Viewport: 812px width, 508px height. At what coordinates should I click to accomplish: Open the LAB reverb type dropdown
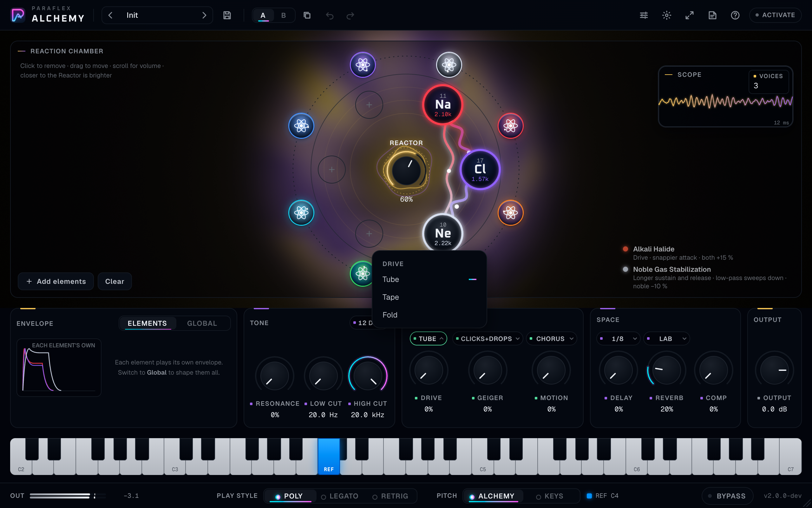(x=667, y=339)
